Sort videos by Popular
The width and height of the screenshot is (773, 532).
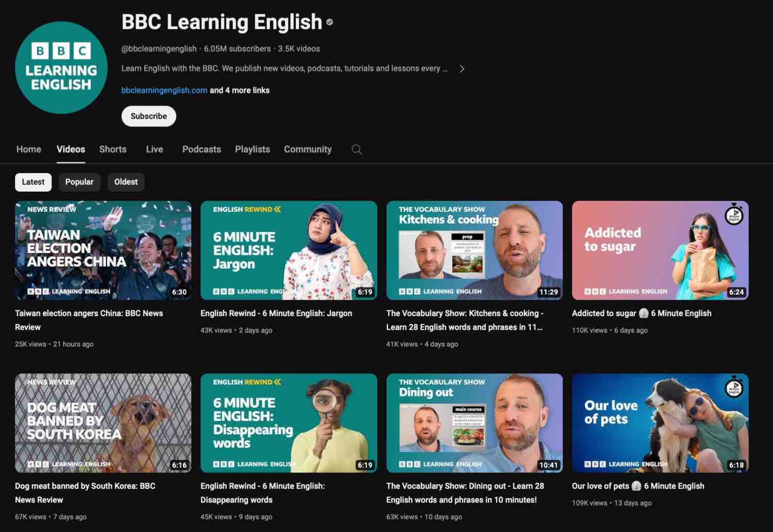79,182
